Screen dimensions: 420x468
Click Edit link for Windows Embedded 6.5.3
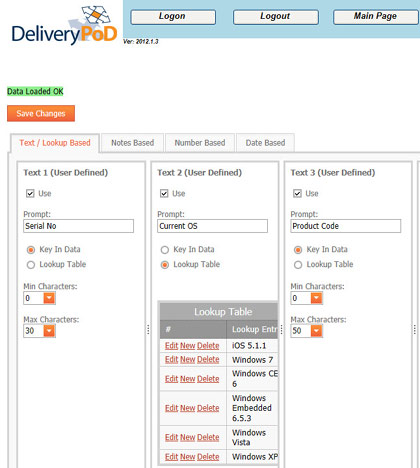pyautogui.click(x=171, y=408)
